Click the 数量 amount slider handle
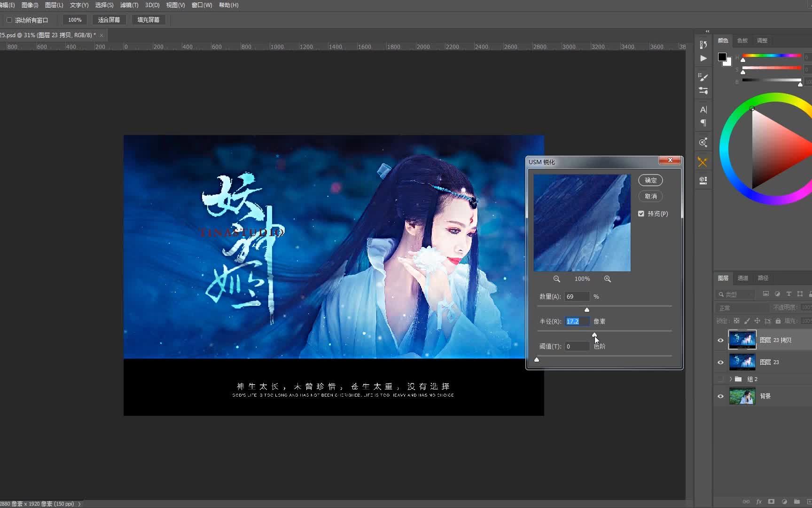The image size is (812, 508). 587,310
